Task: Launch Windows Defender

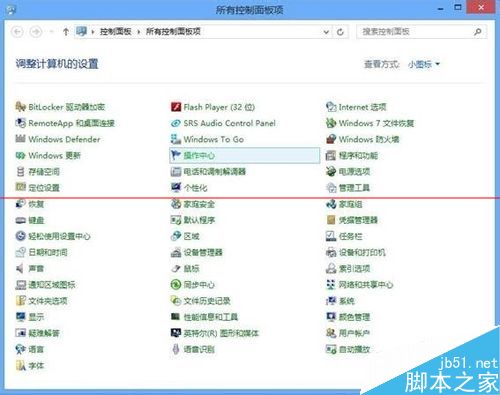Action: (58, 139)
